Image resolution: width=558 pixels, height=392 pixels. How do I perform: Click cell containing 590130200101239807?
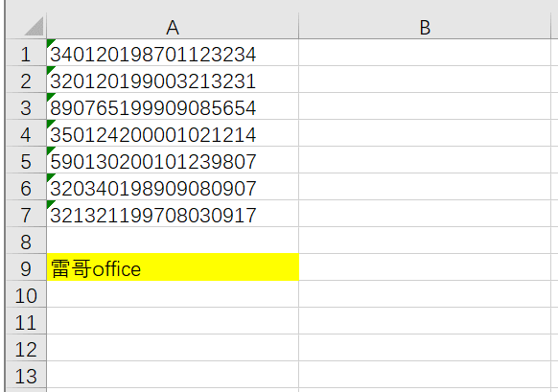(x=173, y=160)
